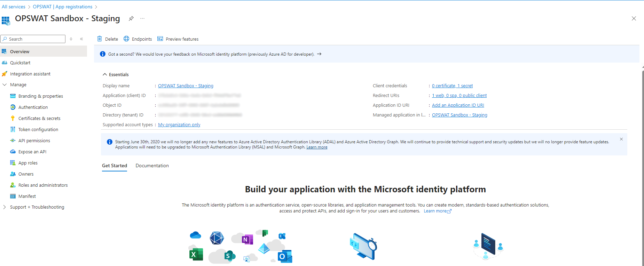
Task: Click the Delete trash icon
Action: click(x=100, y=39)
